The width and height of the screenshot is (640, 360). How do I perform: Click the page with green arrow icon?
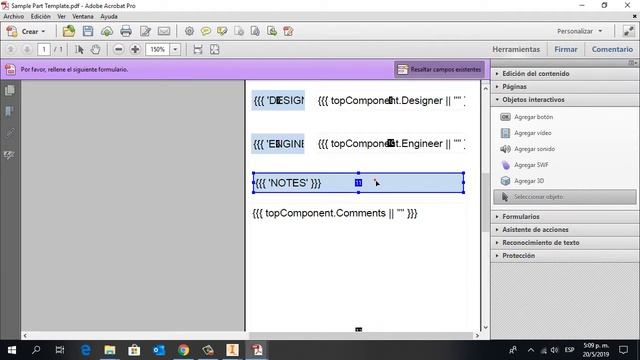click(272, 31)
